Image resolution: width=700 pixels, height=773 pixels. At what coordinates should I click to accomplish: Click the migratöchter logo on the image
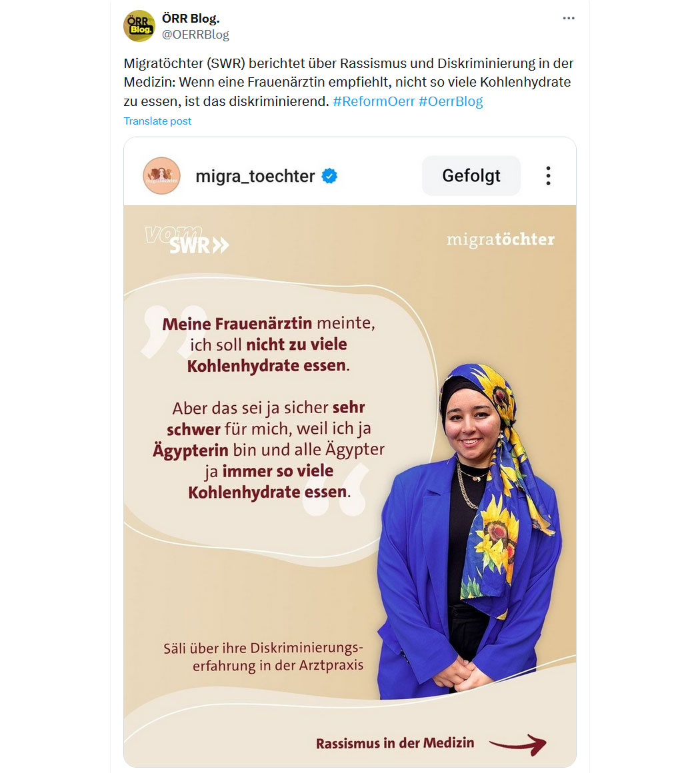click(x=500, y=240)
